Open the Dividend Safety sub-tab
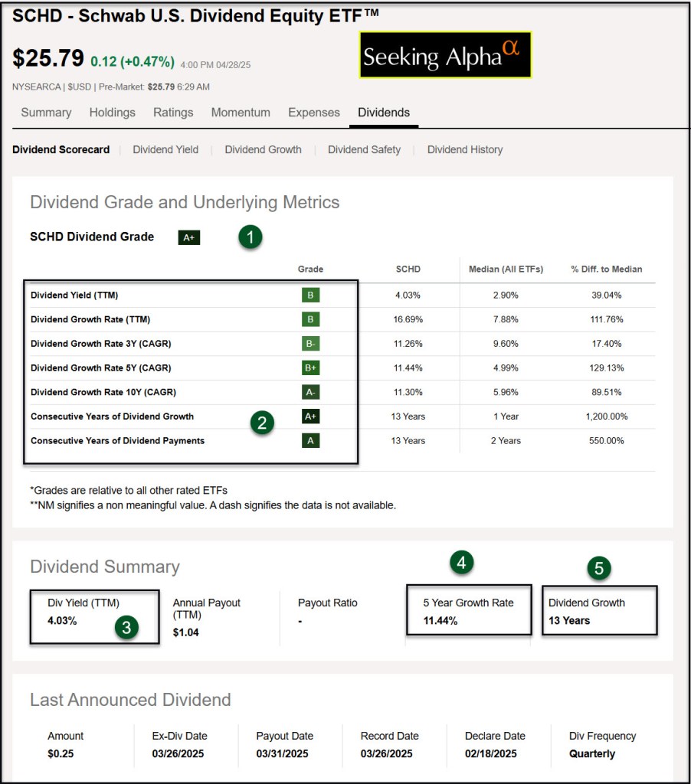This screenshot has width=691, height=784. point(364,150)
